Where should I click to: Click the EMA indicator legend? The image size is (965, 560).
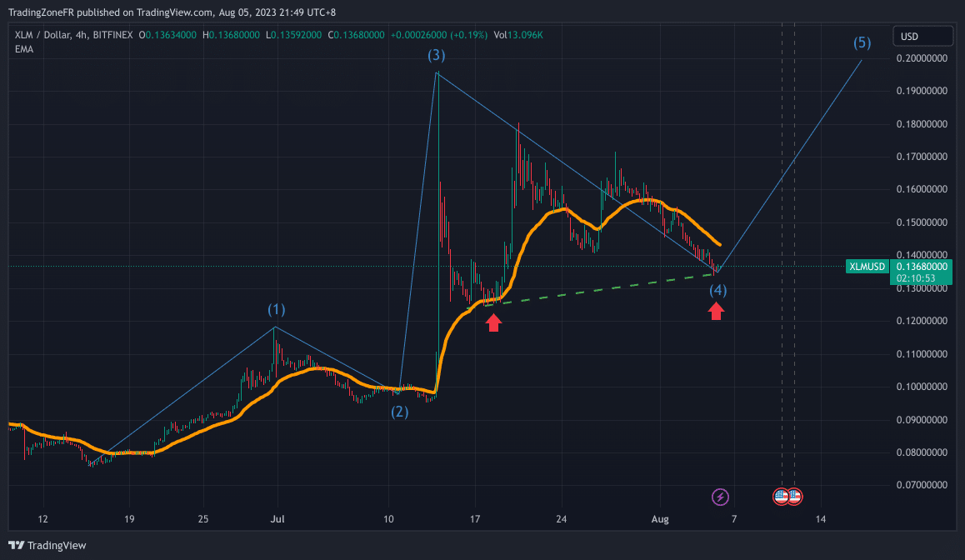coord(24,49)
